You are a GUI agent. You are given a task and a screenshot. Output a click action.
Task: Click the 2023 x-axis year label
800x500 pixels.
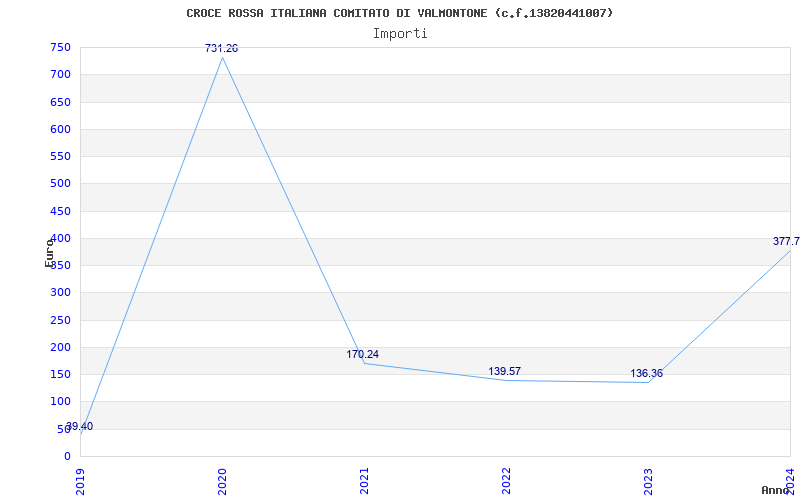point(648,481)
